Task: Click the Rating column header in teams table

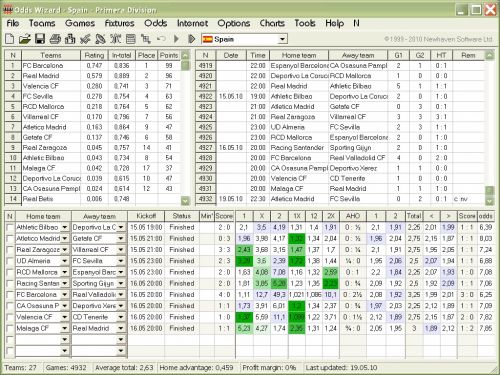Action: [94, 55]
